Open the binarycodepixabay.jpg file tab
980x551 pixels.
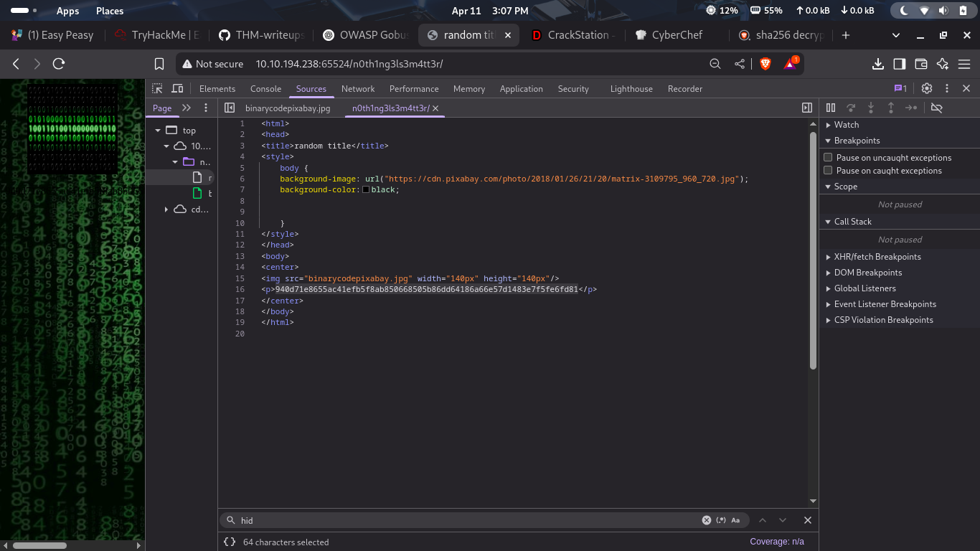tap(288, 108)
